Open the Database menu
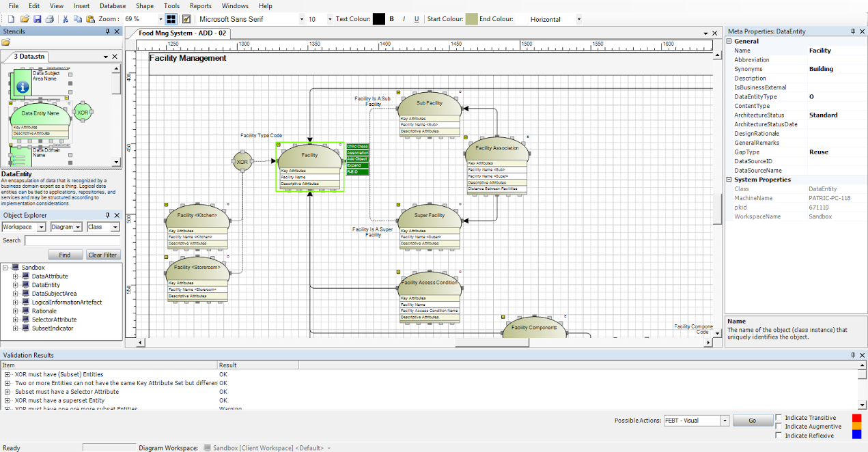This screenshot has height=452, width=868. click(113, 5)
